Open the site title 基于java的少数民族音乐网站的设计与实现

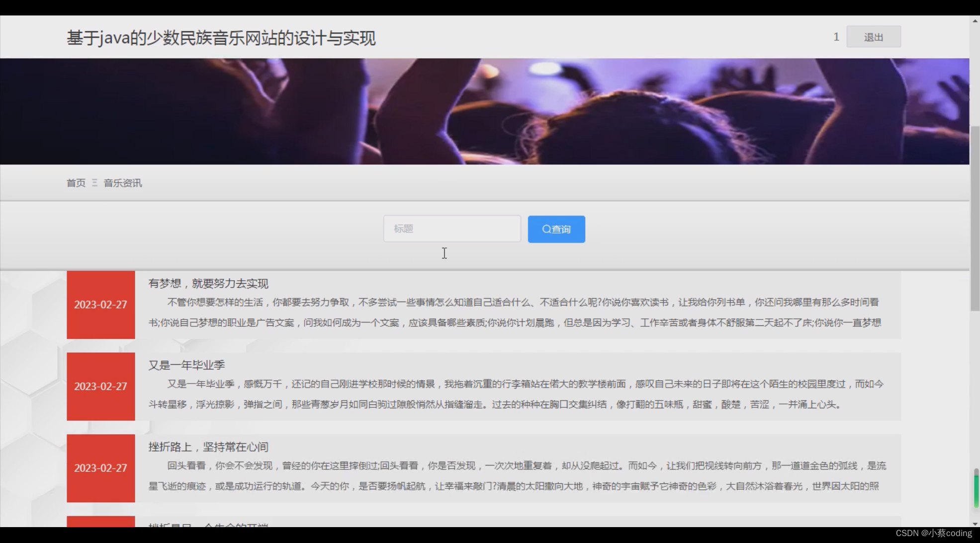[221, 38]
